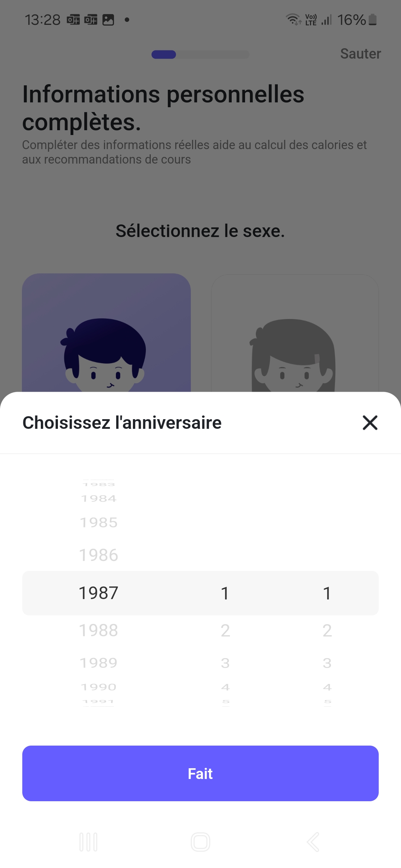Pick month 2 in the middle column
The height and width of the screenshot is (868, 401).
[x=225, y=630]
